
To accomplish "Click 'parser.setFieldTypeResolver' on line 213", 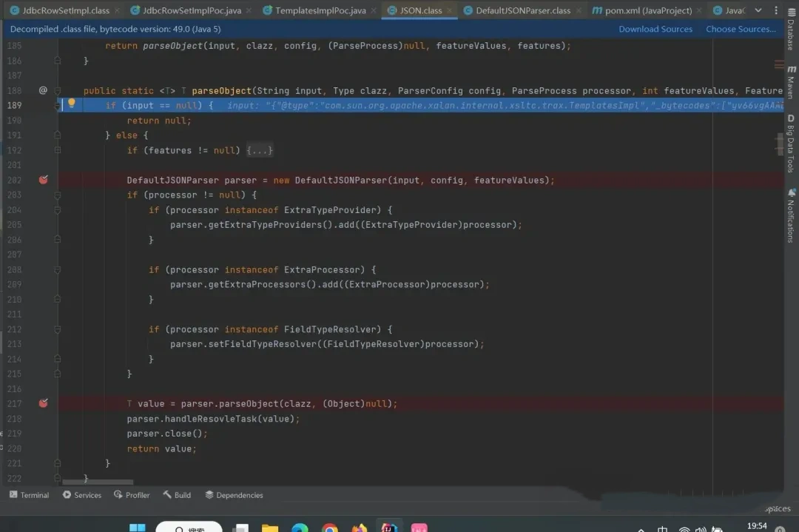I will [243, 344].
